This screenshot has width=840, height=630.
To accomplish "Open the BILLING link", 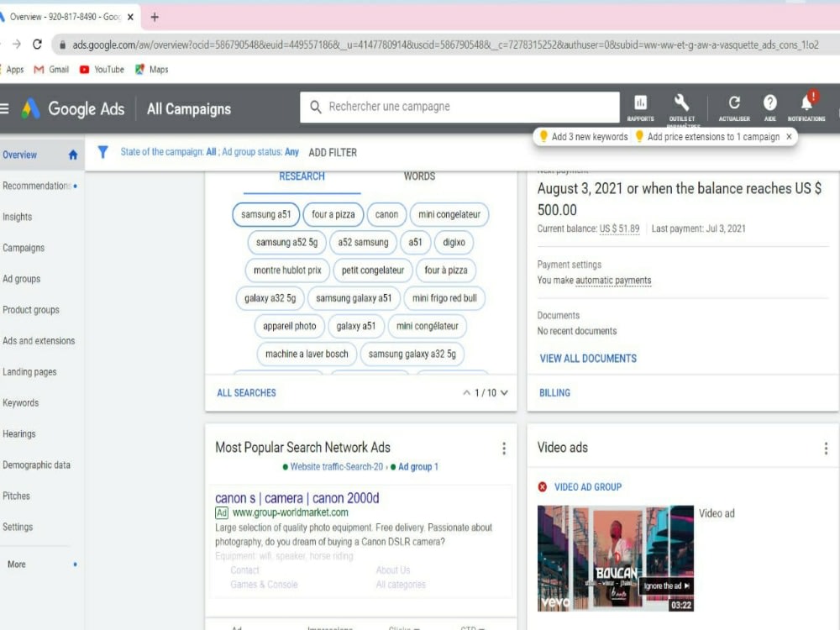I will [554, 393].
